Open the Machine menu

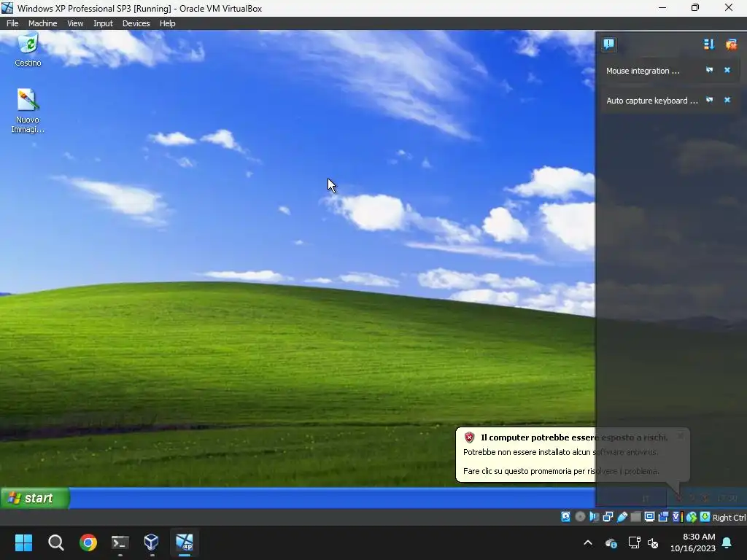tap(42, 23)
